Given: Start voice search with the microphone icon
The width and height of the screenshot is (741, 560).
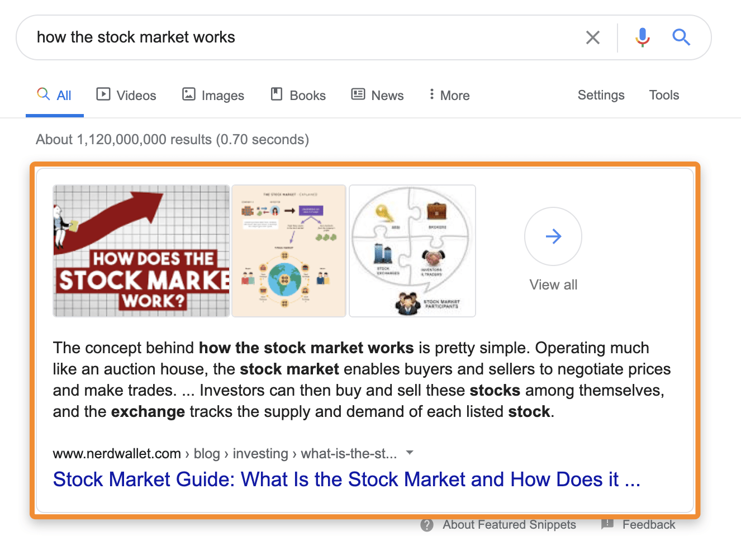Looking at the screenshot, I should coord(642,37).
